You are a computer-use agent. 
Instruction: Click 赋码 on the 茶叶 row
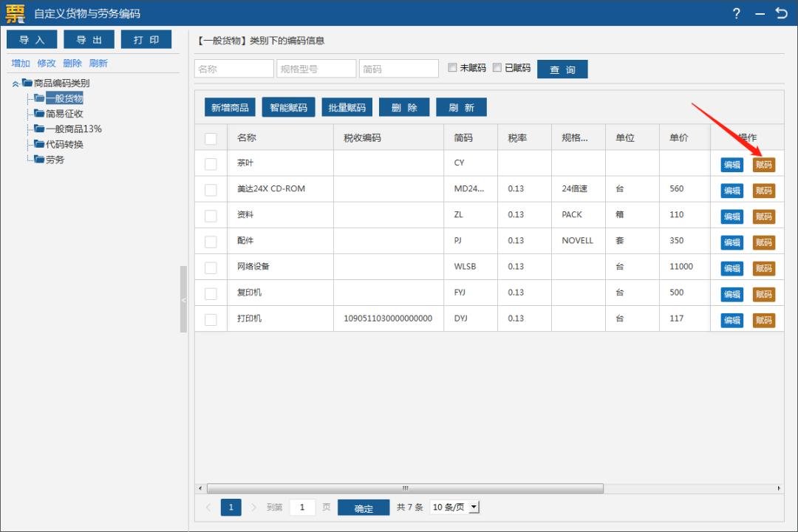tap(764, 164)
